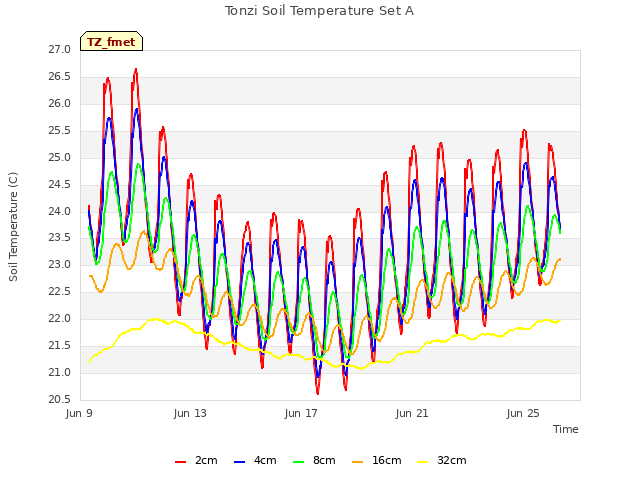Click the chart title Tonzi Soil Temperature Set A
Image resolution: width=640 pixels, height=480 pixels.
[x=319, y=11]
